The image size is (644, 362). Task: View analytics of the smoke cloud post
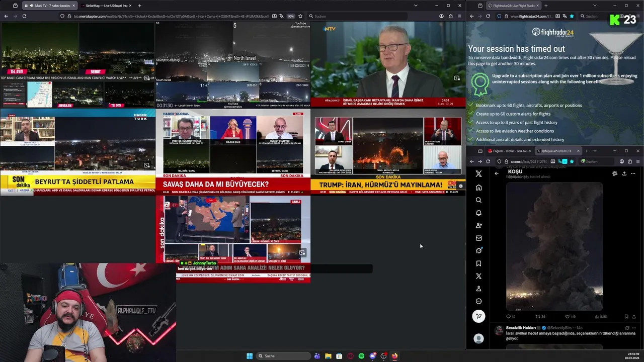601,316
